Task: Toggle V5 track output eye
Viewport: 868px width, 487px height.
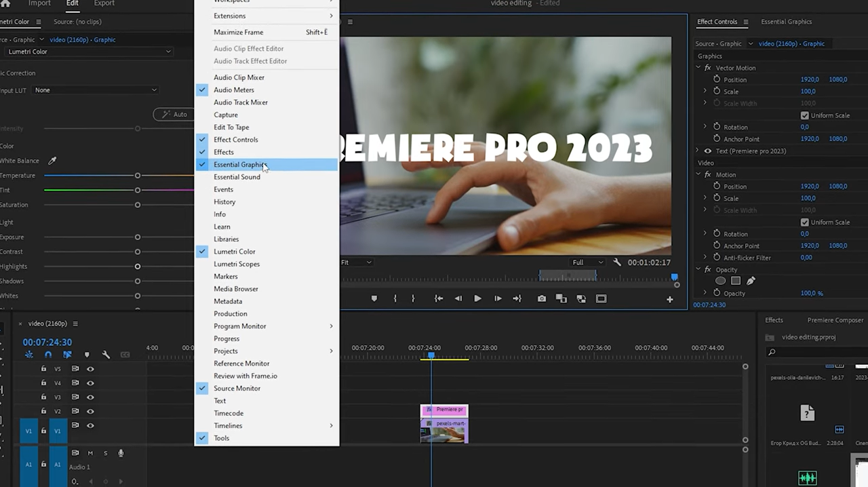Action: point(90,369)
